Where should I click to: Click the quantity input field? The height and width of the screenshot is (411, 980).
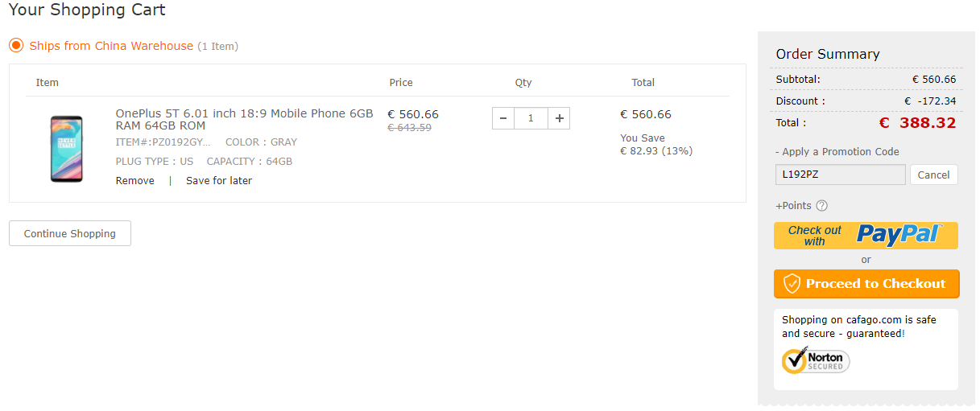[531, 118]
